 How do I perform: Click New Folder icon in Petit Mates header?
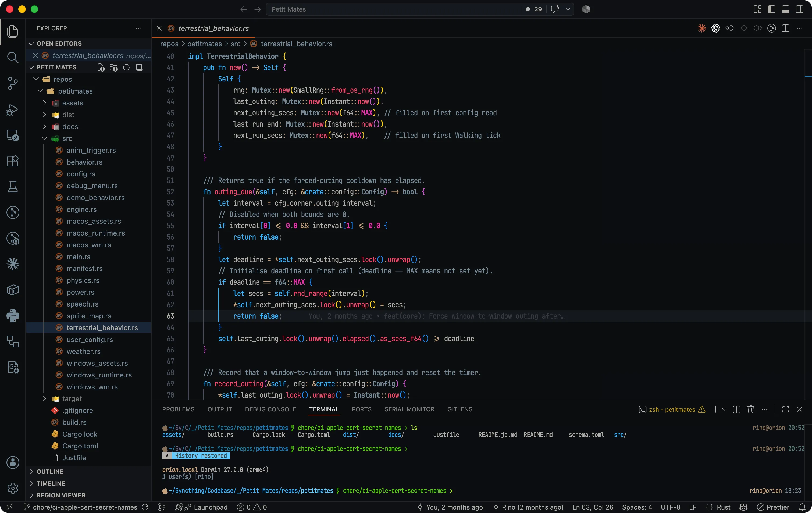pyautogui.click(x=114, y=67)
